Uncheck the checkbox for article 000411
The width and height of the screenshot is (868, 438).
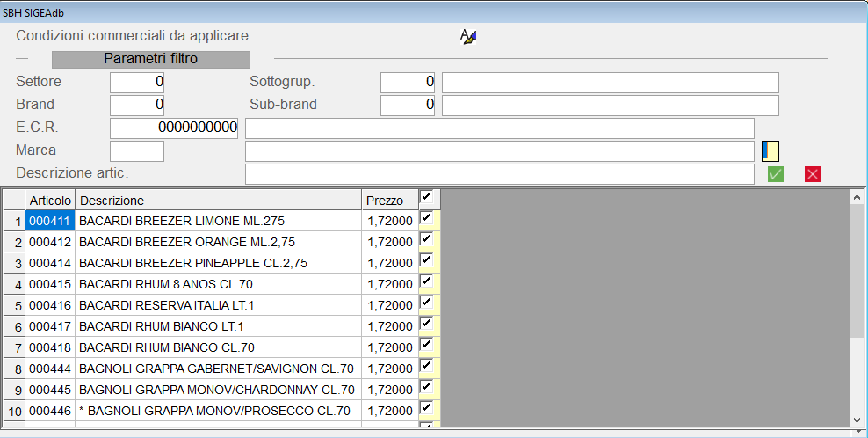tap(426, 218)
